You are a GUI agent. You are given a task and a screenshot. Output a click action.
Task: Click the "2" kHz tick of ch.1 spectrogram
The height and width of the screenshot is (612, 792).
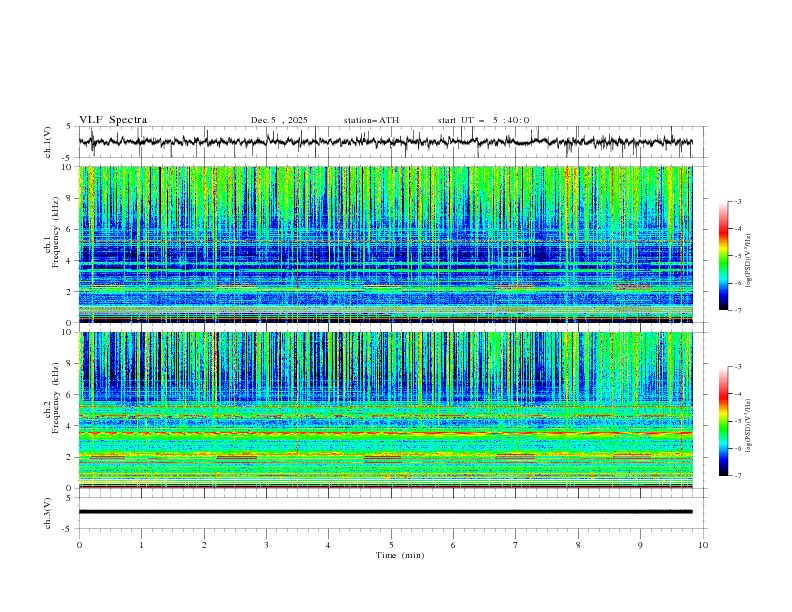[71, 292]
